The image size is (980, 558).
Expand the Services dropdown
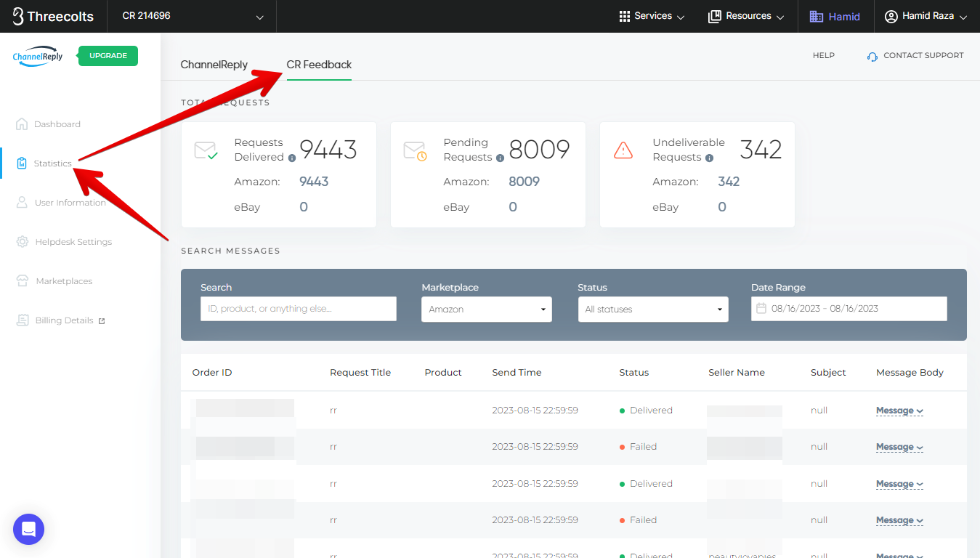tap(681, 17)
